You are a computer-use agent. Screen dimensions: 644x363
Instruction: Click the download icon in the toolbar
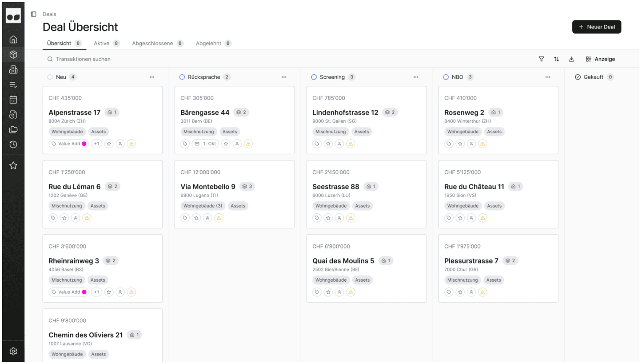(571, 59)
